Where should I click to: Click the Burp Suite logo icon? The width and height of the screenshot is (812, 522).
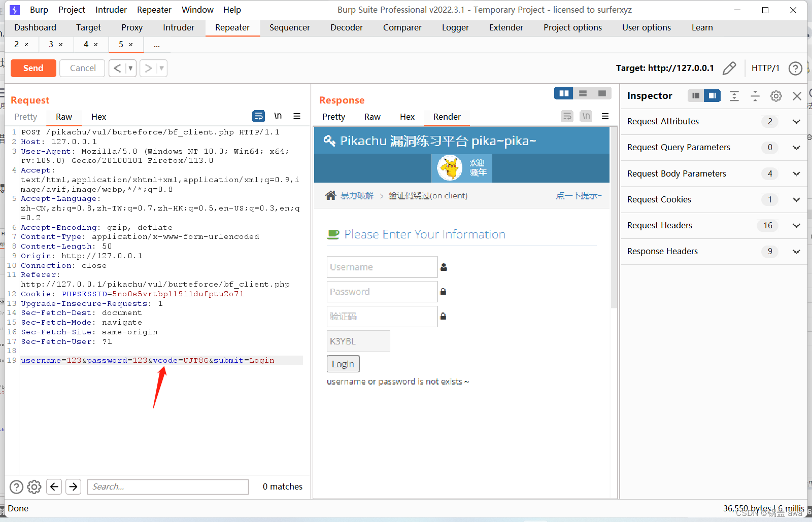click(x=15, y=10)
